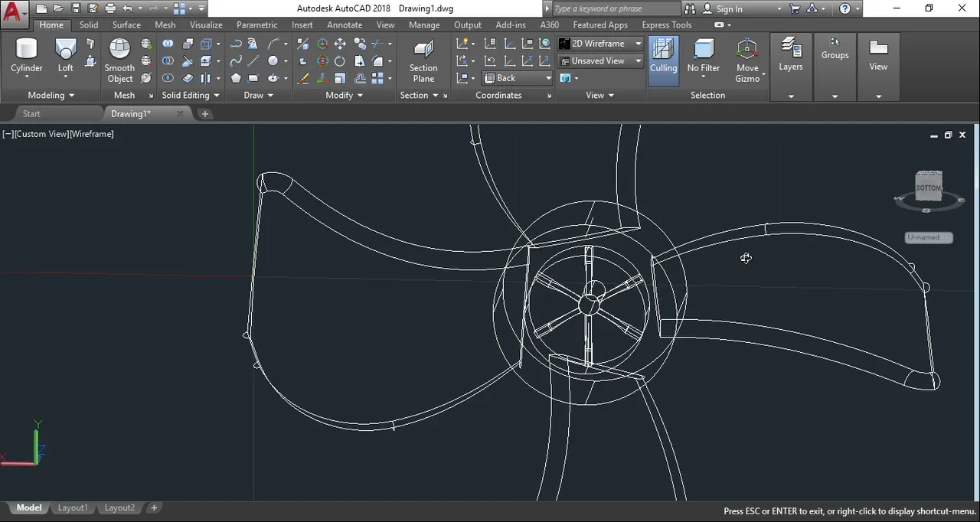Click the Autodesk App Store cart icon
Screen dimensions: 980x522
pos(794,8)
